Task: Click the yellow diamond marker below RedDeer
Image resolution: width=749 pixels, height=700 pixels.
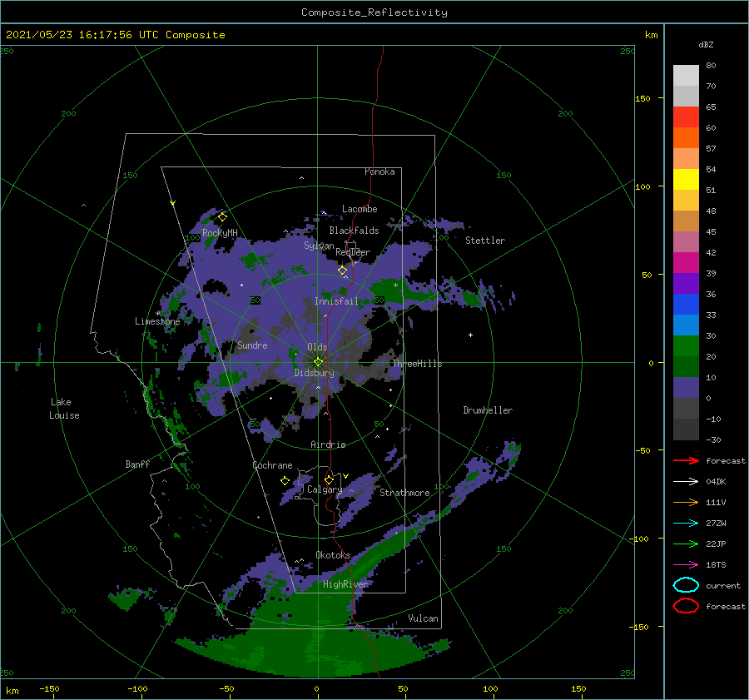Action: click(342, 271)
